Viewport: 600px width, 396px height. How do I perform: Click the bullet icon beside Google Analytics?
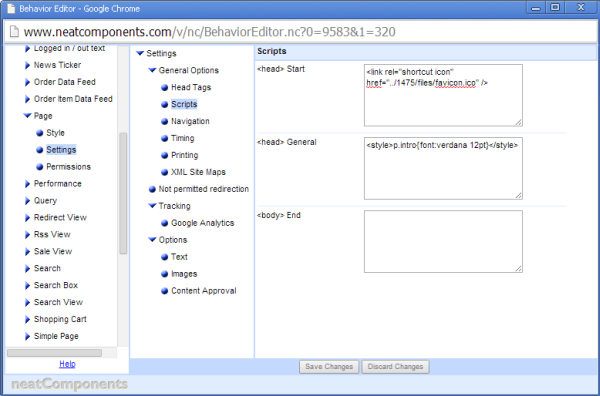click(165, 223)
